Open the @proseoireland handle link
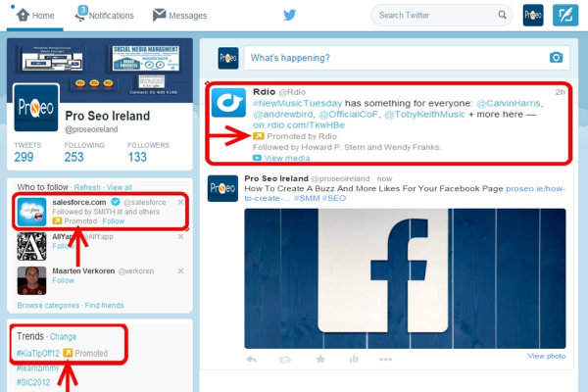The image size is (588, 392). click(91, 129)
